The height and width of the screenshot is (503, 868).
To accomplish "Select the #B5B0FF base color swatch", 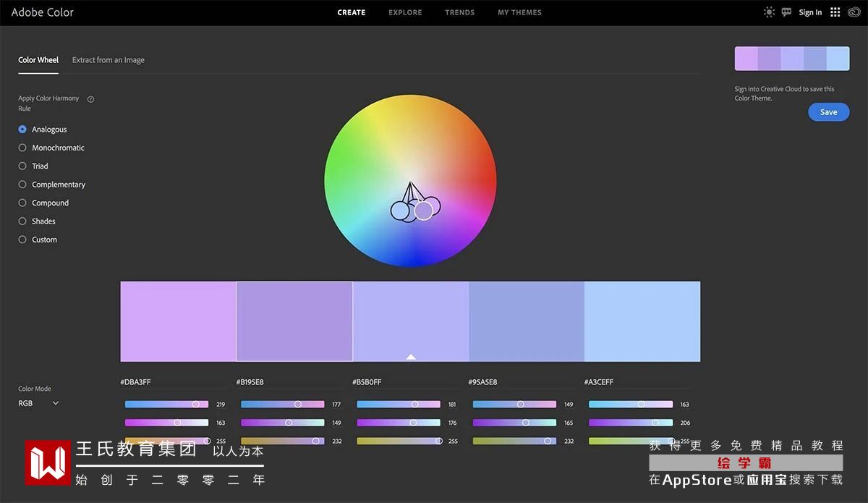I will [x=411, y=321].
